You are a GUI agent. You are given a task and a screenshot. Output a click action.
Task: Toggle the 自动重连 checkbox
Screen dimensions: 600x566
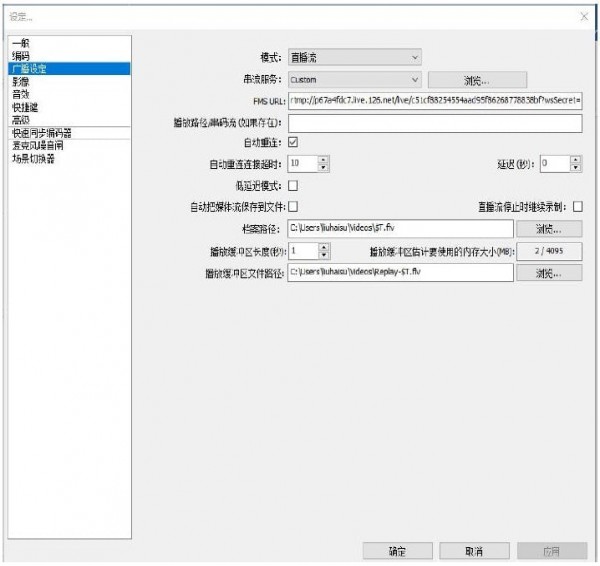tap(293, 142)
